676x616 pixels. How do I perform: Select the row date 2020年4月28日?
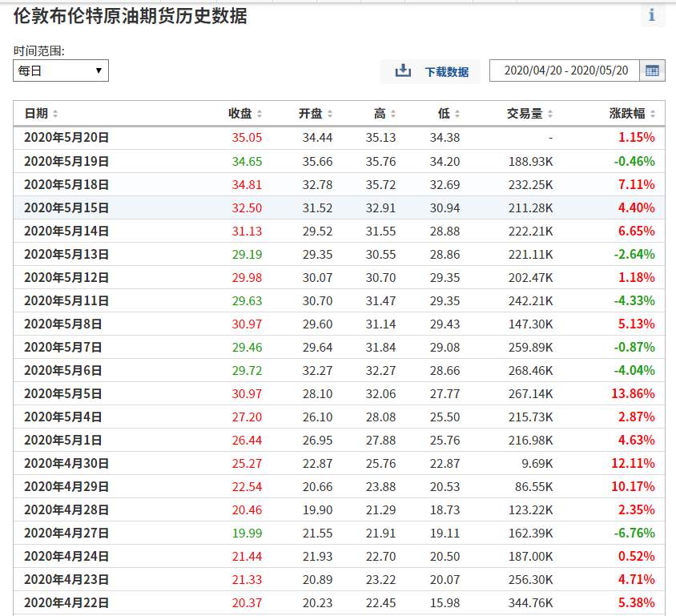point(66,510)
